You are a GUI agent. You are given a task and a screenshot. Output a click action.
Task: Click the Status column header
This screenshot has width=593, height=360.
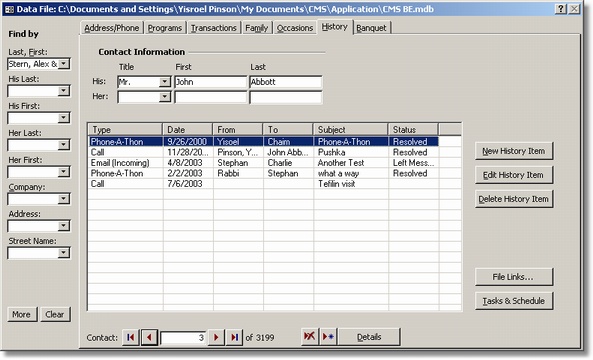click(x=413, y=129)
